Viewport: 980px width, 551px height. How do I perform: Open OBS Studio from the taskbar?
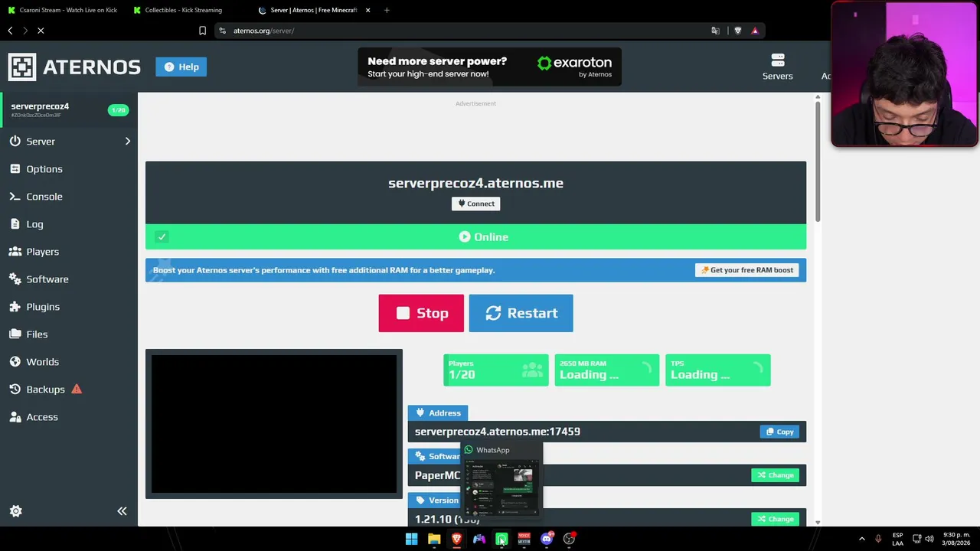[x=569, y=539]
